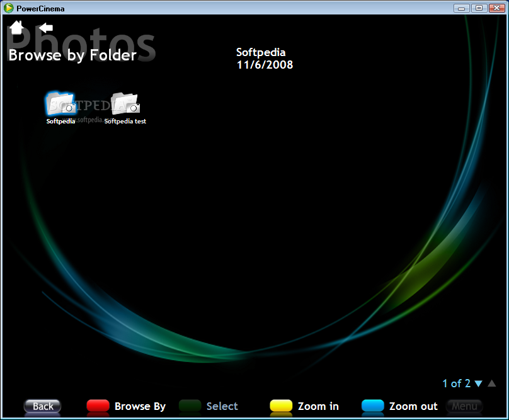
Task: Close the PowerCinema window
Action: click(x=496, y=8)
